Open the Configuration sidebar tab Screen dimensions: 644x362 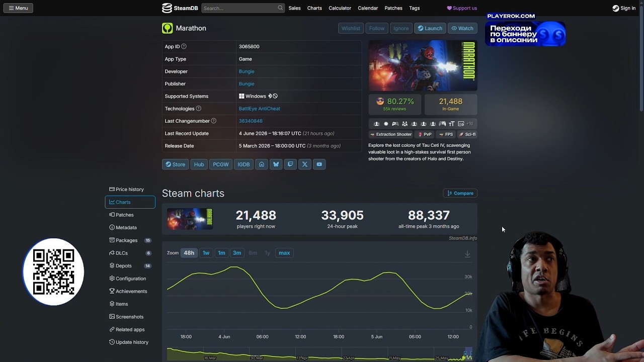(130, 279)
